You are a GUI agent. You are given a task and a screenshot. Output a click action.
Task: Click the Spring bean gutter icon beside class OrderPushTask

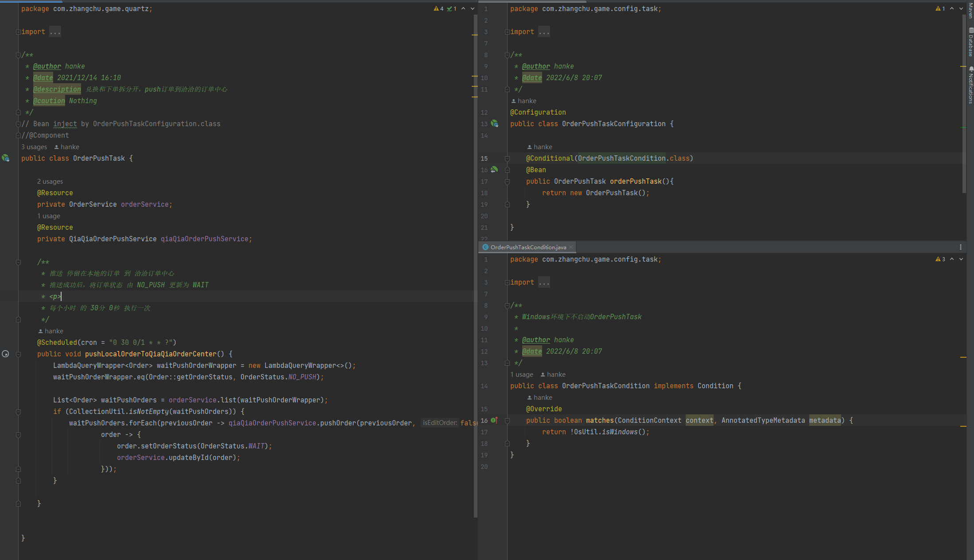click(x=5, y=158)
